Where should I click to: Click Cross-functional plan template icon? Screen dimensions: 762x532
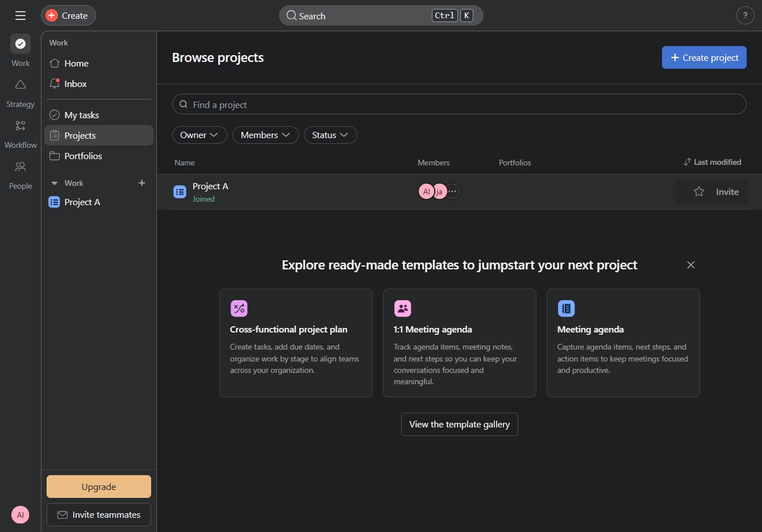click(239, 309)
